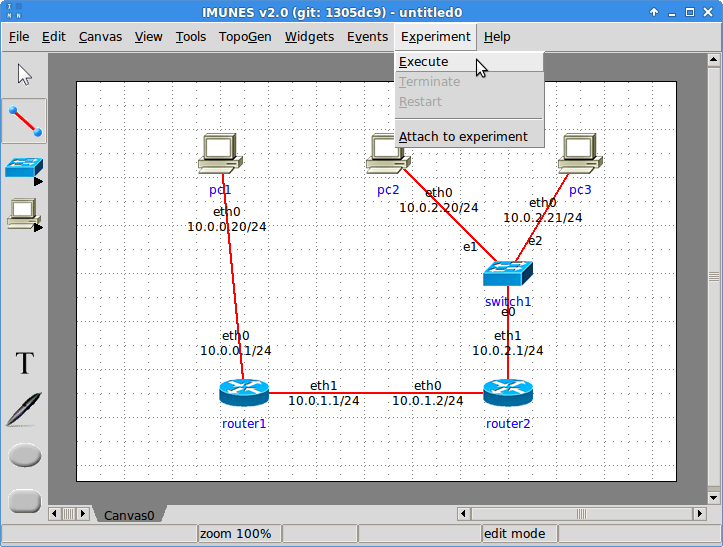723x547 pixels.
Task: Click the router1 node label
Action: (x=244, y=423)
